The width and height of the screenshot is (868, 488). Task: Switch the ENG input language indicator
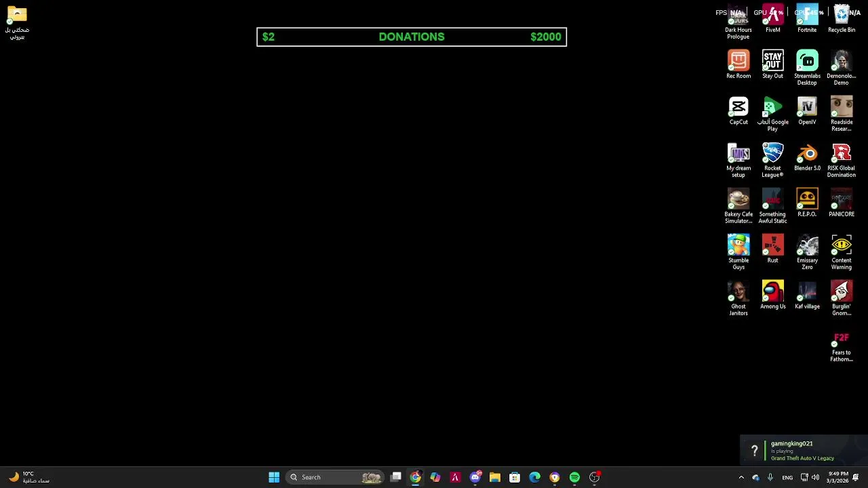coord(787,477)
